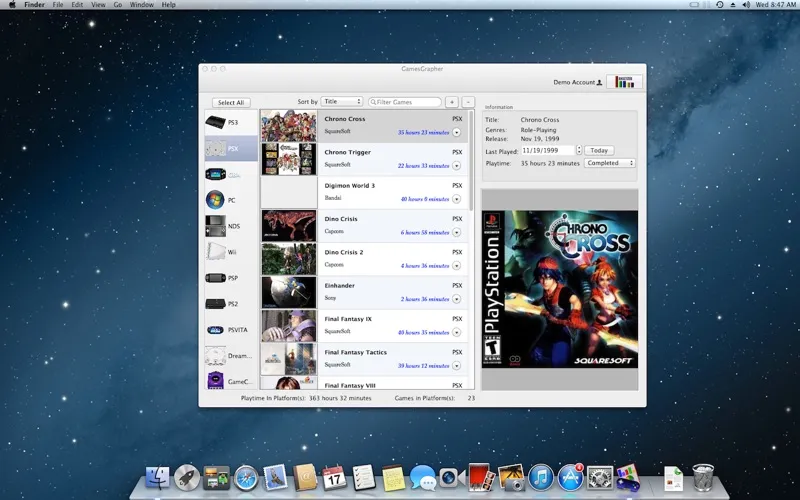Open Photo Booth from the dock
The height and width of the screenshot is (500, 800).
(x=481, y=477)
